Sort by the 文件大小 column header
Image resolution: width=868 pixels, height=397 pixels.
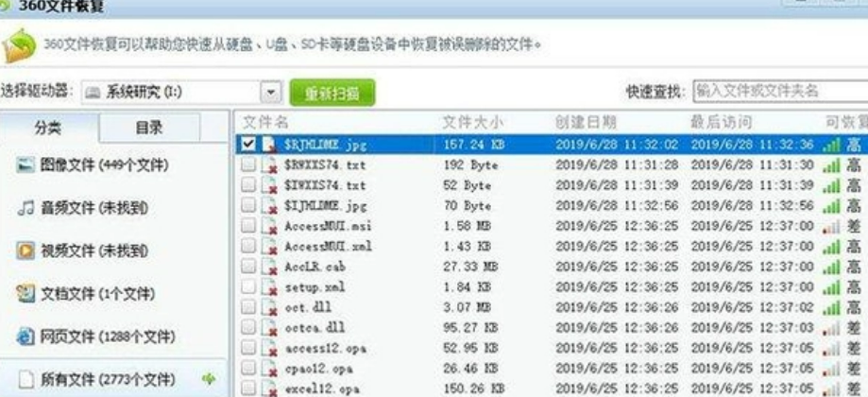pyautogui.click(x=473, y=122)
